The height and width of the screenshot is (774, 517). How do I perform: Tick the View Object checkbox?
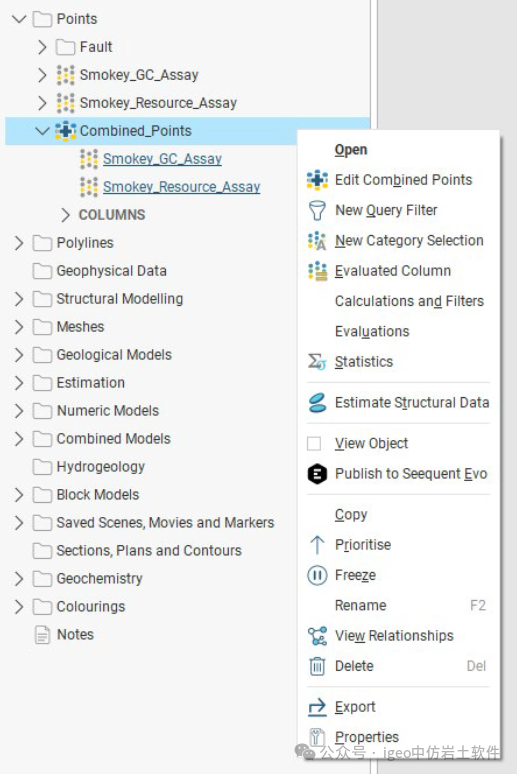click(x=314, y=443)
